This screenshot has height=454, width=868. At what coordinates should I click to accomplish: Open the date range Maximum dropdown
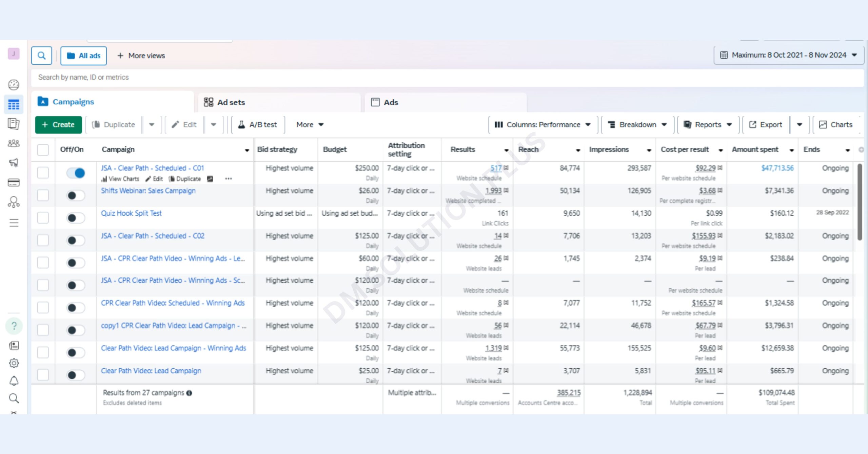[x=789, y=55]
